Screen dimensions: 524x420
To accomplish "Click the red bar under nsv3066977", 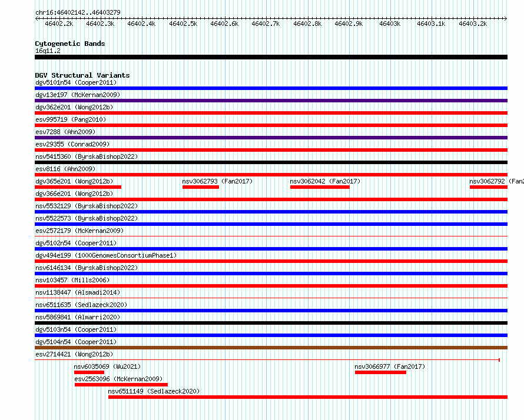I will [380, 372].
